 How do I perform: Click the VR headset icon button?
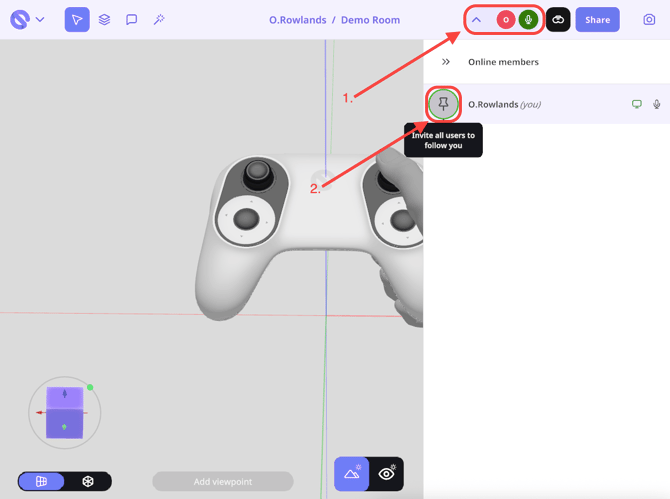pyautogui.click(x=558, y=20)
